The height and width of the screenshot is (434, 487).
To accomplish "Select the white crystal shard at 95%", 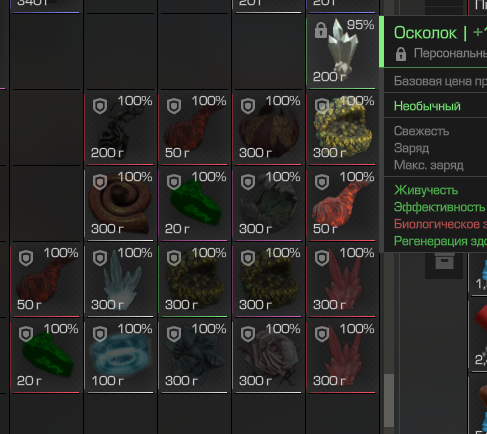I will point(342,51).
